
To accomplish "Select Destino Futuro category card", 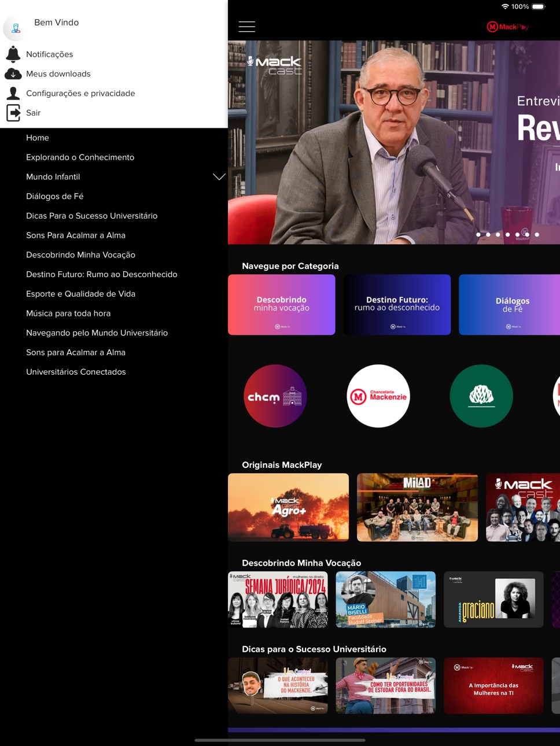I will (x=397, y=305).
